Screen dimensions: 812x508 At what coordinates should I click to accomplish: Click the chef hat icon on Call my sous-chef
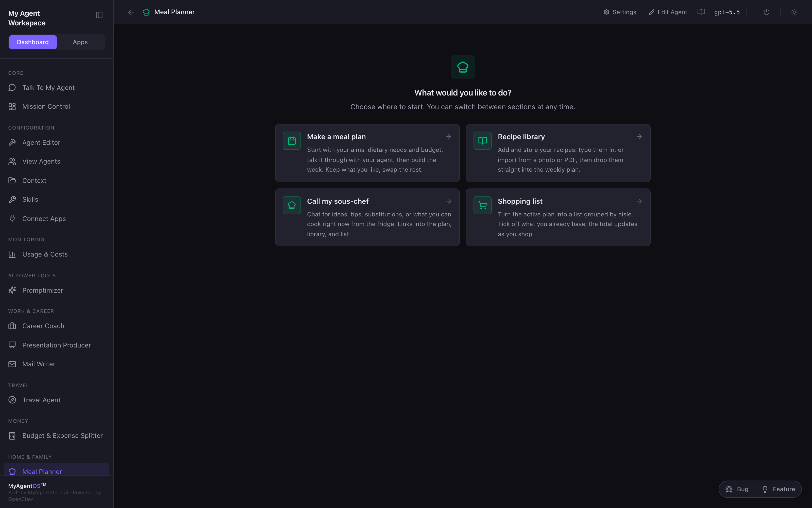click(292, 205)
